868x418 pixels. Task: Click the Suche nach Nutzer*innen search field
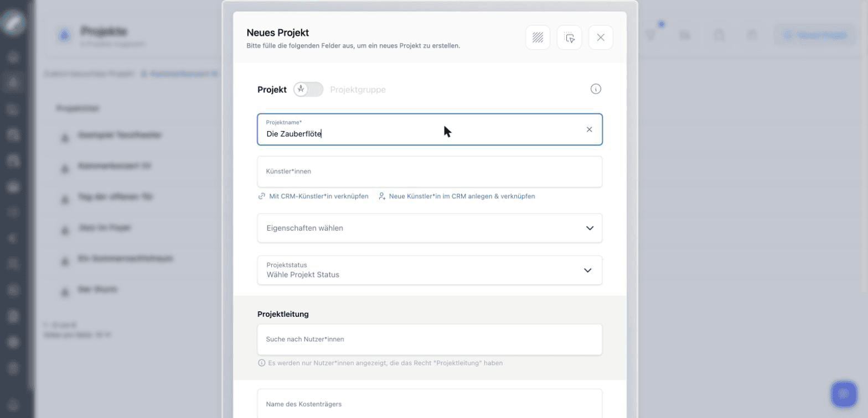[x=430, y=339]
